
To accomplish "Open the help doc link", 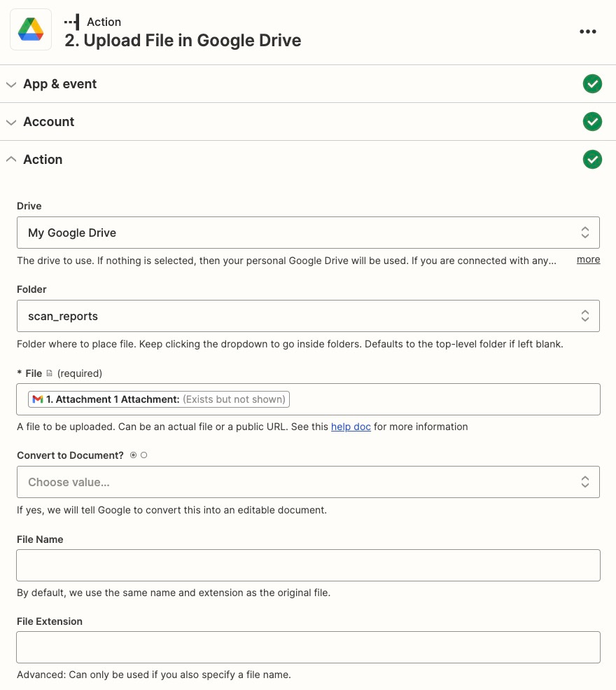I will (x=351, y=427).
